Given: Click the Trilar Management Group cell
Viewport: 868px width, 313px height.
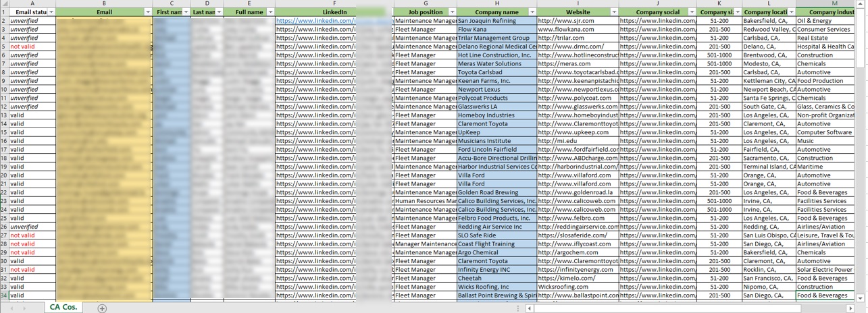Looking at the screenshot, I should click(496, 38).
